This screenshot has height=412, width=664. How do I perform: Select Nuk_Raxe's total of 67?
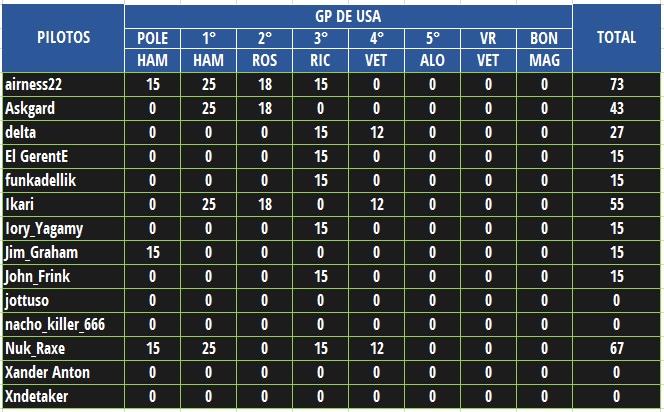click(x=617, y=348)
